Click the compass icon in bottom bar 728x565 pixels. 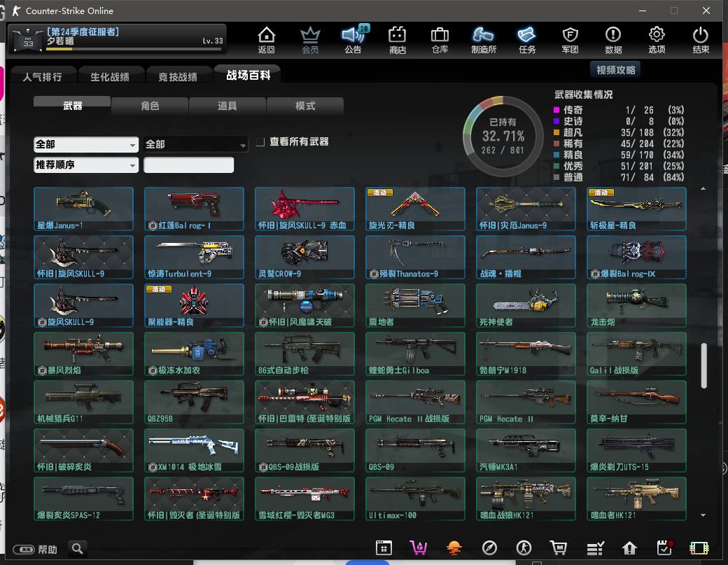pos(489,548)
